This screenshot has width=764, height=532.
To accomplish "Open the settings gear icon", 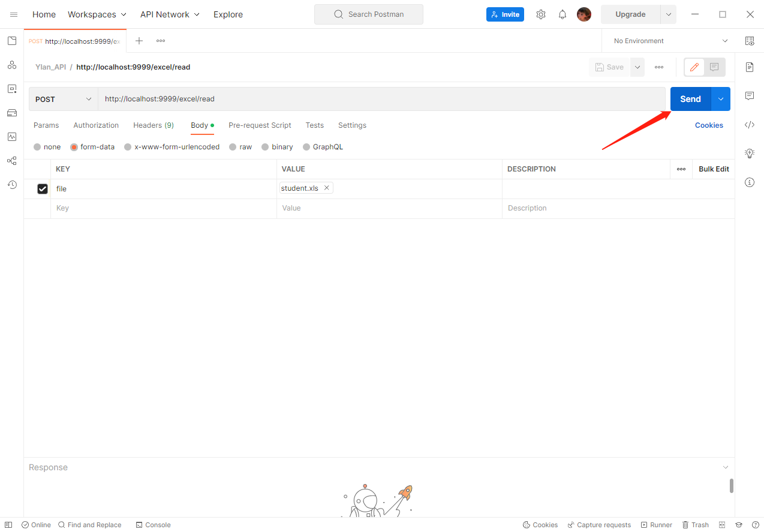I will click(541, 14).
